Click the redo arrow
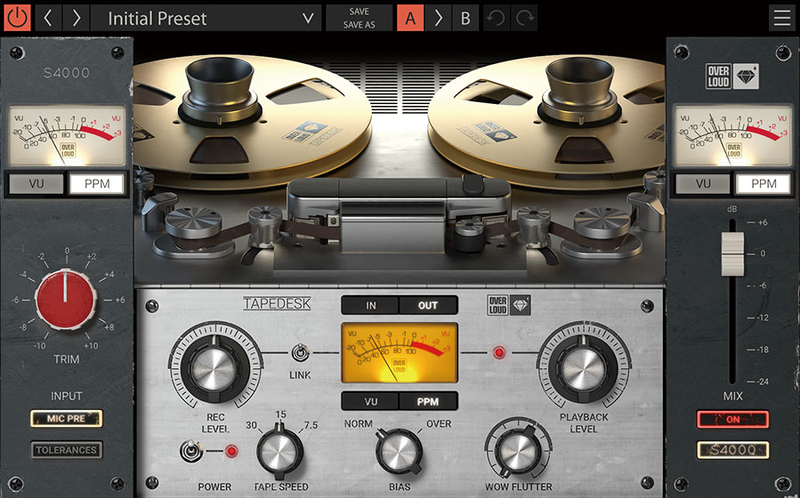Image resolution: width=800 pixels, height=498 pixels. pos(524,18)
